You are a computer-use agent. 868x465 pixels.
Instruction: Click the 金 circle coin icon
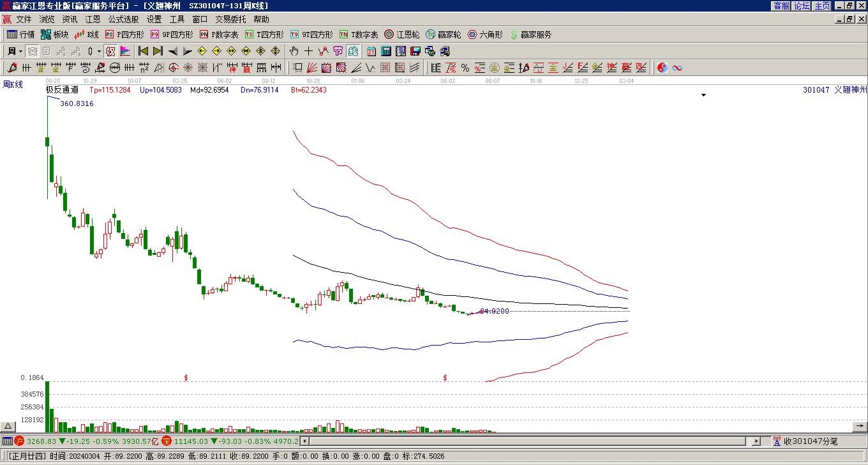point(494,68)
